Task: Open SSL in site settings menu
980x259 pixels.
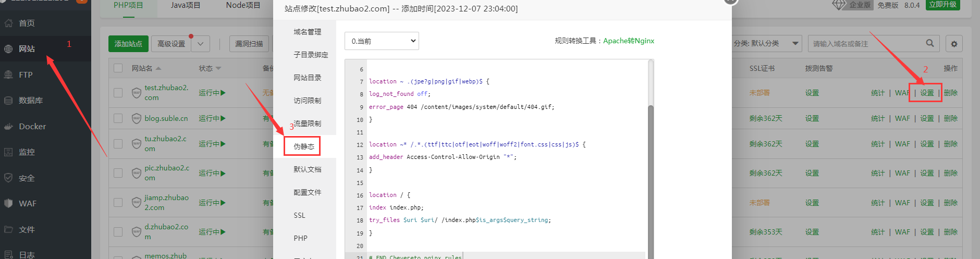Action: point(300,215)
